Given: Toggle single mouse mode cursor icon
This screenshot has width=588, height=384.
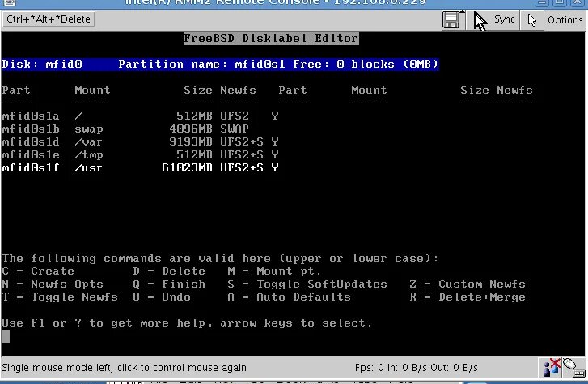Looking at the screenshot, I should click(531, 20).
